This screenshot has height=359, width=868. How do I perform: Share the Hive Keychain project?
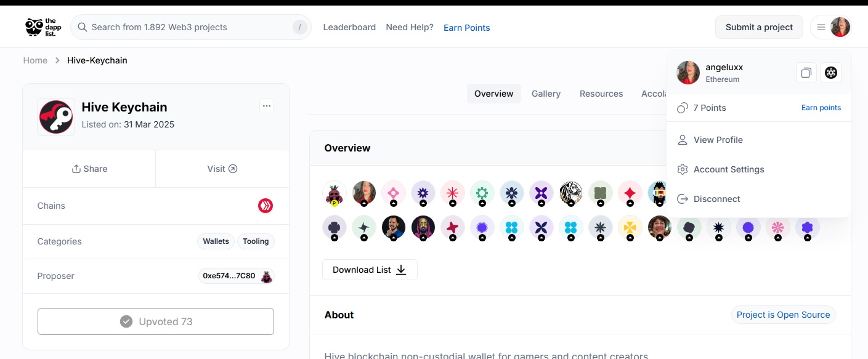(x=89, y=169)
